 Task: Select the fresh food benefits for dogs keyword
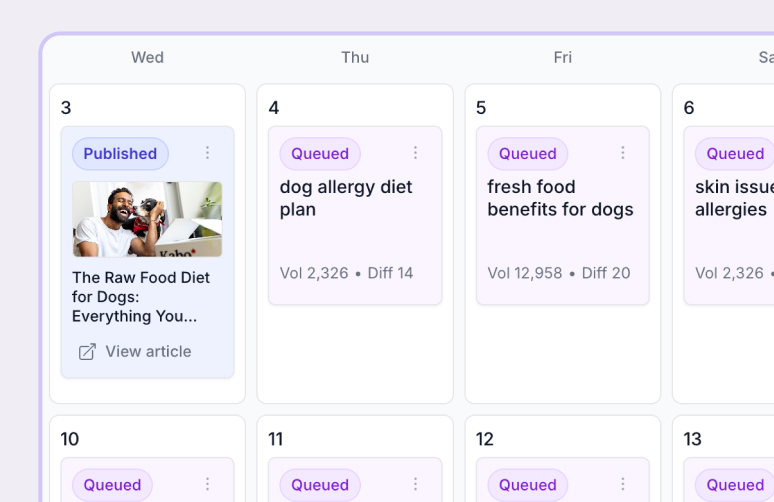click(560, 198)
